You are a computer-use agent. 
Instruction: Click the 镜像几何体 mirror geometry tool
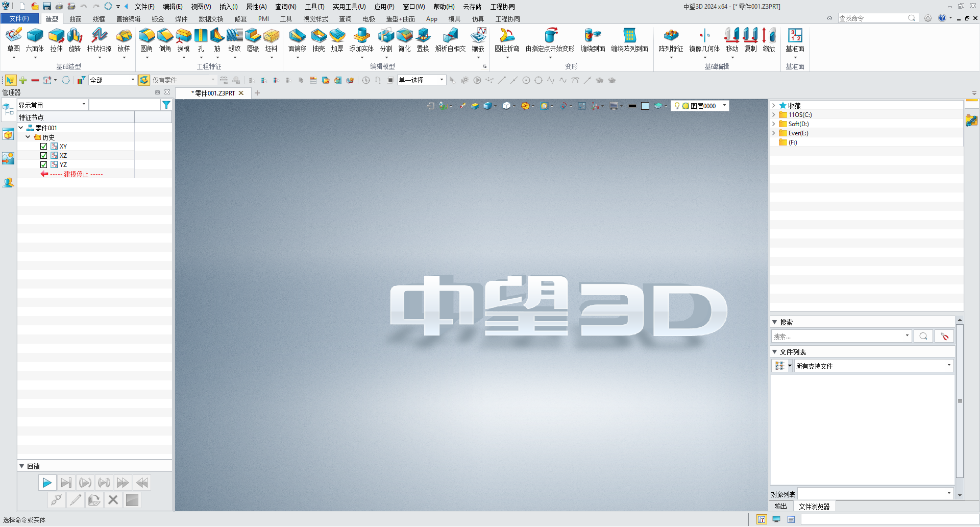pos(704,40)
